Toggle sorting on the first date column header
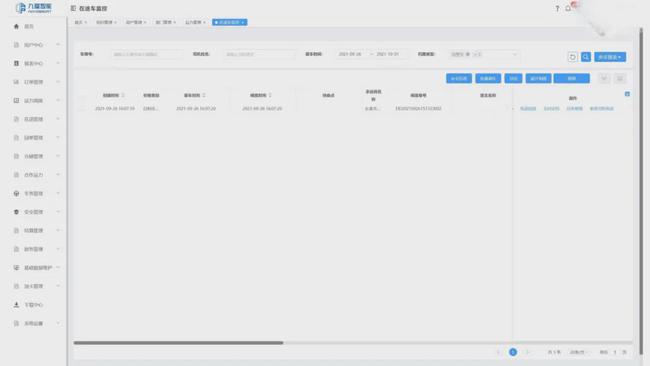The image size is (650, 366). 114,95
